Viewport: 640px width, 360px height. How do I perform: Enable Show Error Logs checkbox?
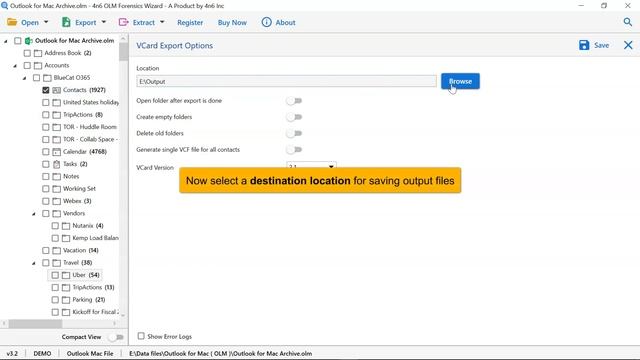141,336
